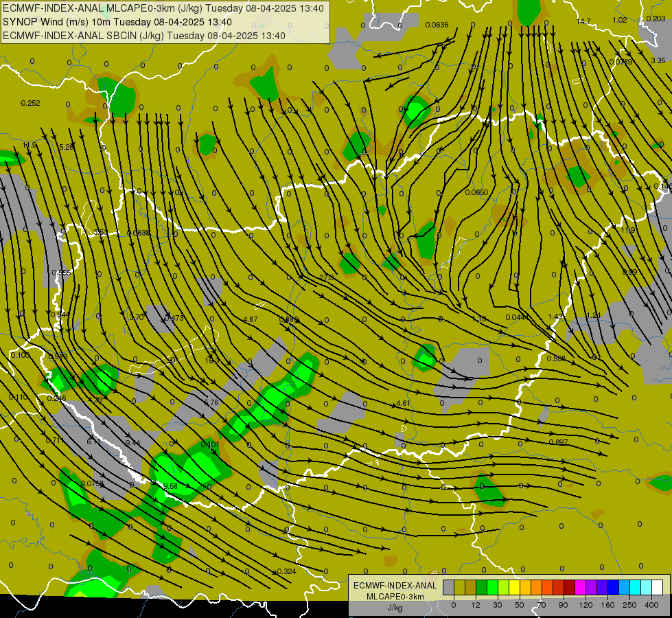The image size is (672, 618).
Task: Click the gray legend color swatch
Action: coord(448,588)
